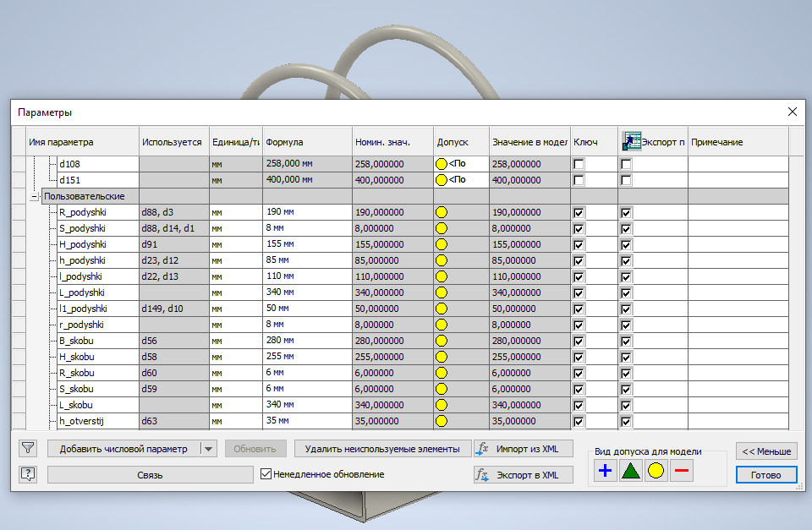The image size is (812, 530).
Task: Click the << Меньше button to collapse
Action: [x=766, y=451]
